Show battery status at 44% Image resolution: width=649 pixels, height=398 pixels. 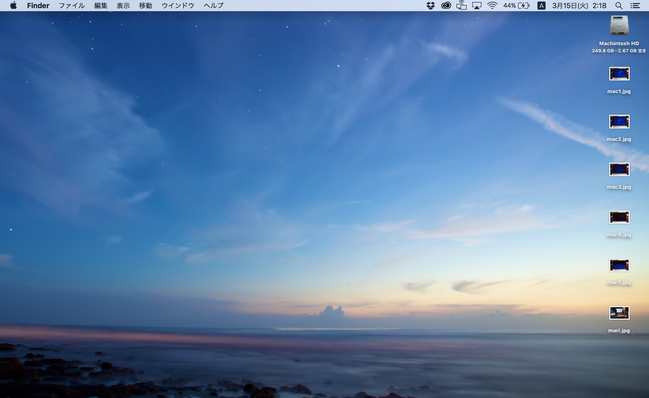click(516, 5)
